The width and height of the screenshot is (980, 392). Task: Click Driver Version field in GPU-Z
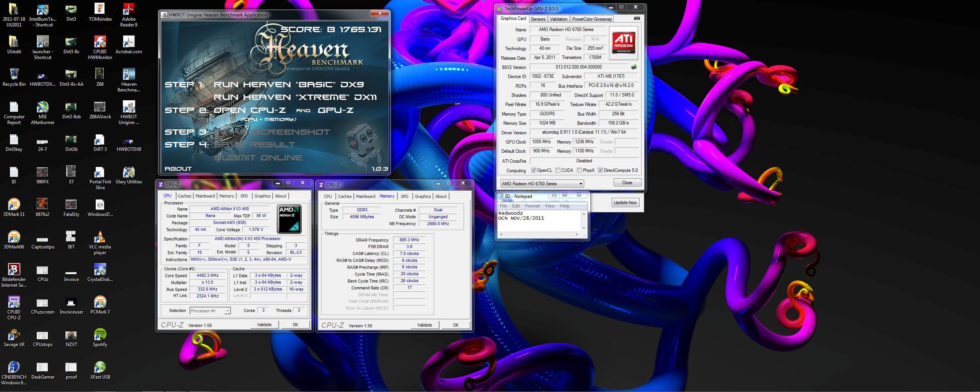(x=584, y=132)
